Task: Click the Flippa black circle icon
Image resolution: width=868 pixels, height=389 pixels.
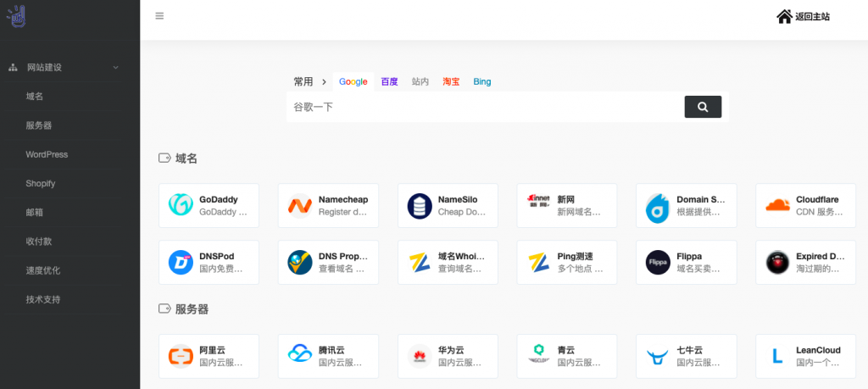Action: point(658,262)
